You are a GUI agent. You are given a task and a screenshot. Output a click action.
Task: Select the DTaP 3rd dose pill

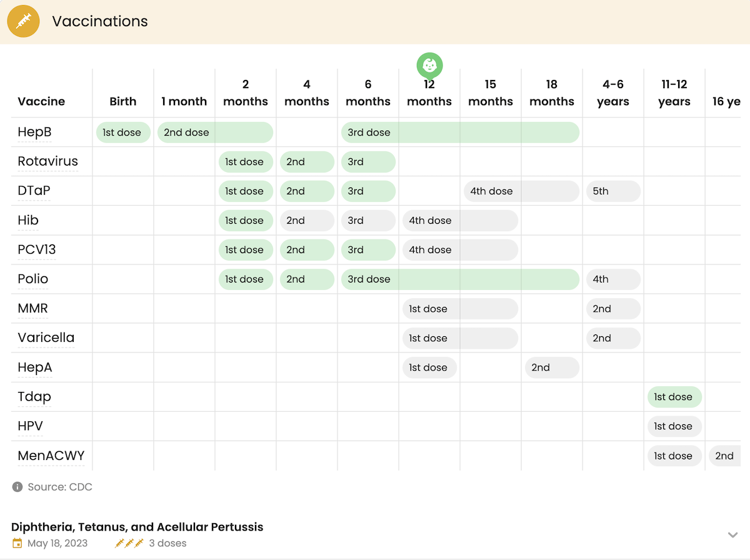point(368,191)
